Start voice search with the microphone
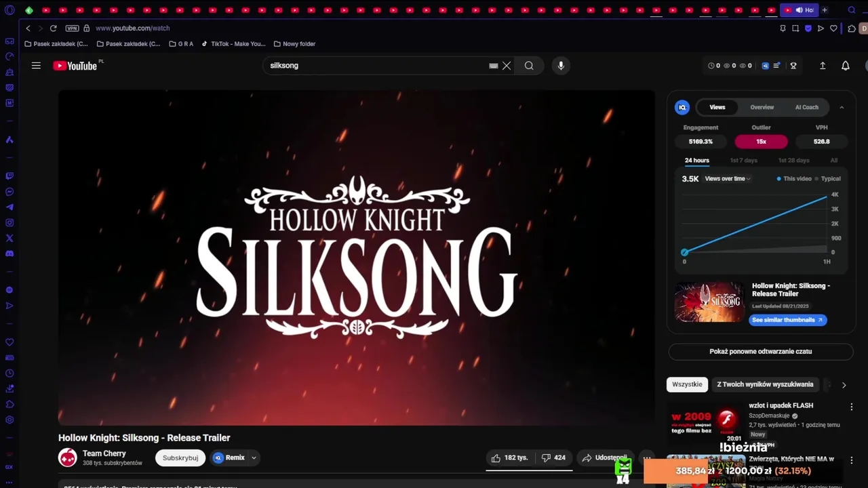Screen dimensions: 868x488 561,66
